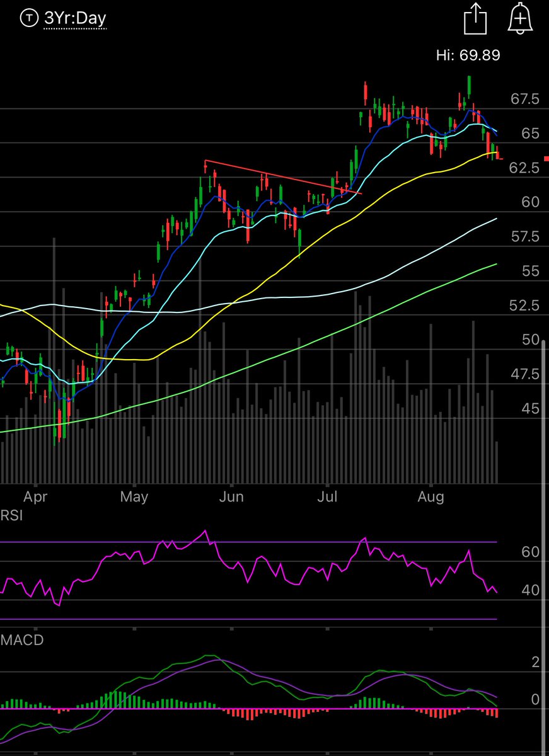The height and width of the screenshot is (756, 549).
Task: Select the May date axis label
Action: [134, 497]
